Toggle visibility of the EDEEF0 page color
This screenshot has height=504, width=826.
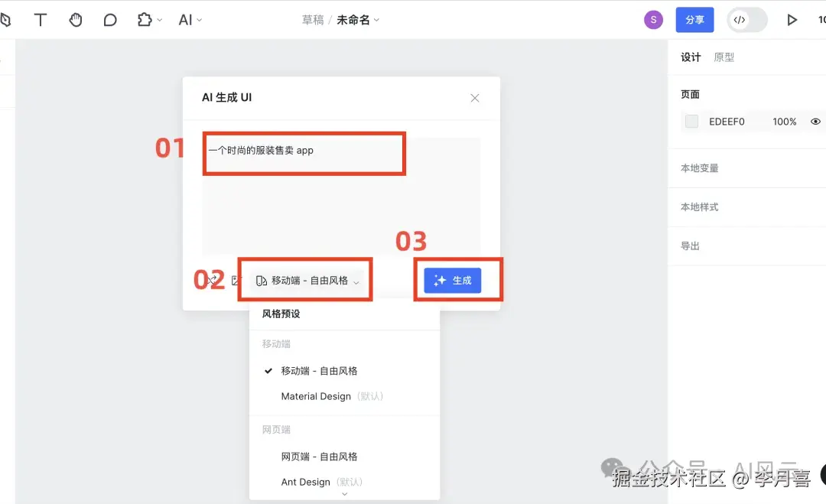815,121
